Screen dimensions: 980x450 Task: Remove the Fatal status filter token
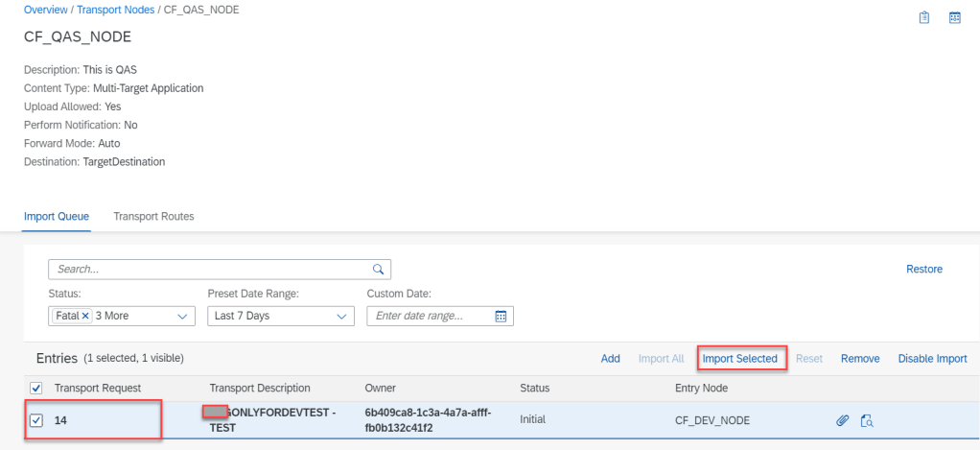coord(85,317)
